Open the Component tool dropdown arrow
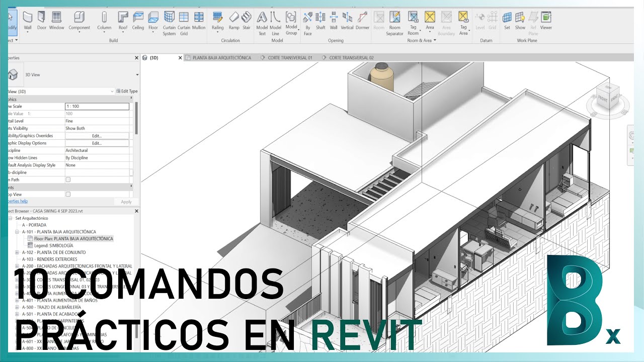The image size is (644, 362). [x=79, y=33]
